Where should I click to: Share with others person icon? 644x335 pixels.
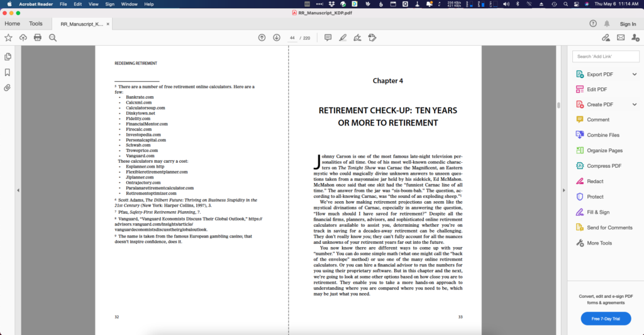635,38
